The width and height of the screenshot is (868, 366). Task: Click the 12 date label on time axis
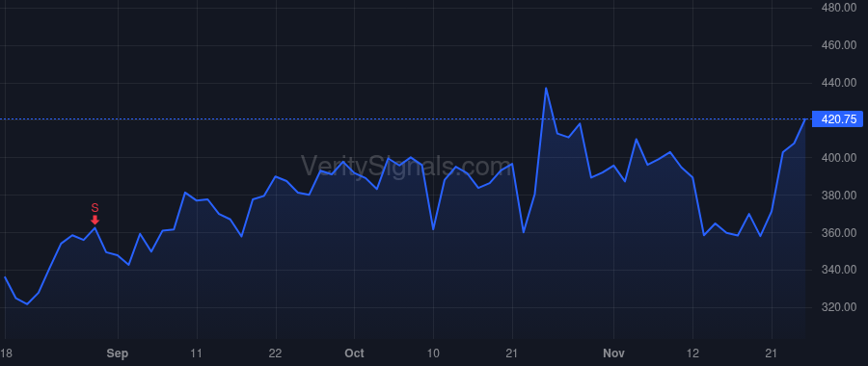[x=692, y=353]
